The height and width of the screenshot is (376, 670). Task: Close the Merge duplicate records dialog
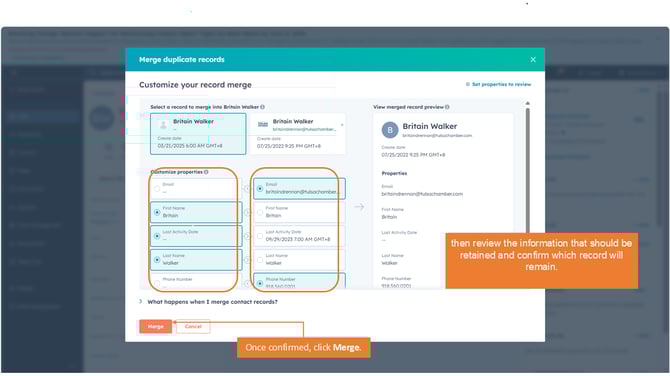click(x=533, y=59)
